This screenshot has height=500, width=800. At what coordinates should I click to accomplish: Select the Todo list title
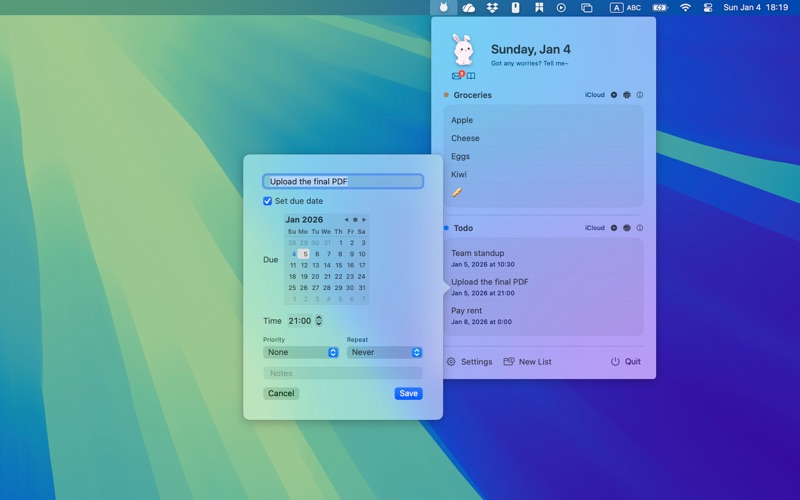tap(463, 228)
